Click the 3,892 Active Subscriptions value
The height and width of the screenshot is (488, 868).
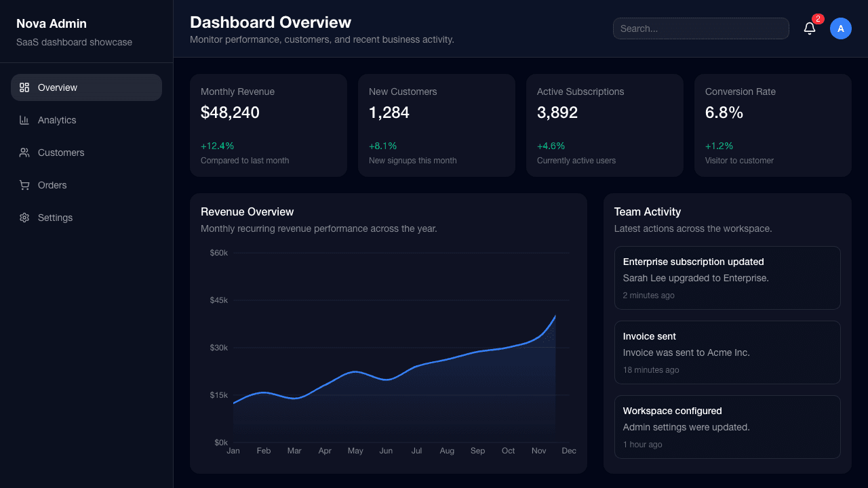(557, 113)
